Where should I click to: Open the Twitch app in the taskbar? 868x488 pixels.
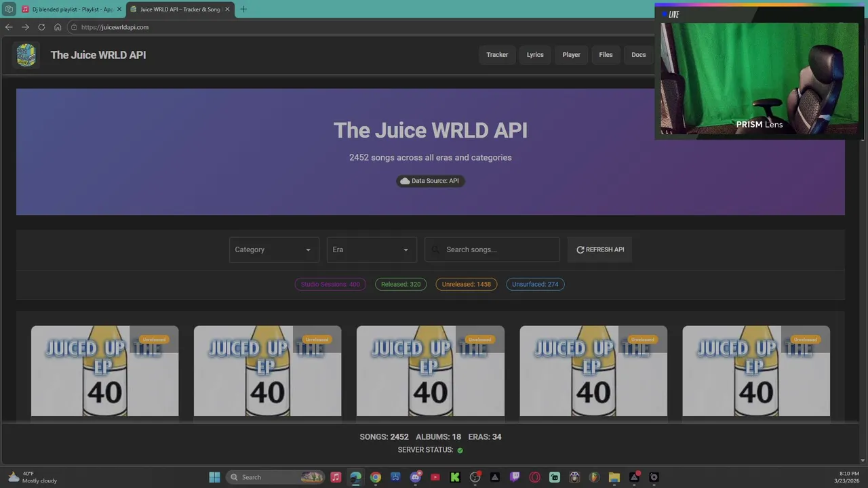point(515,477)
